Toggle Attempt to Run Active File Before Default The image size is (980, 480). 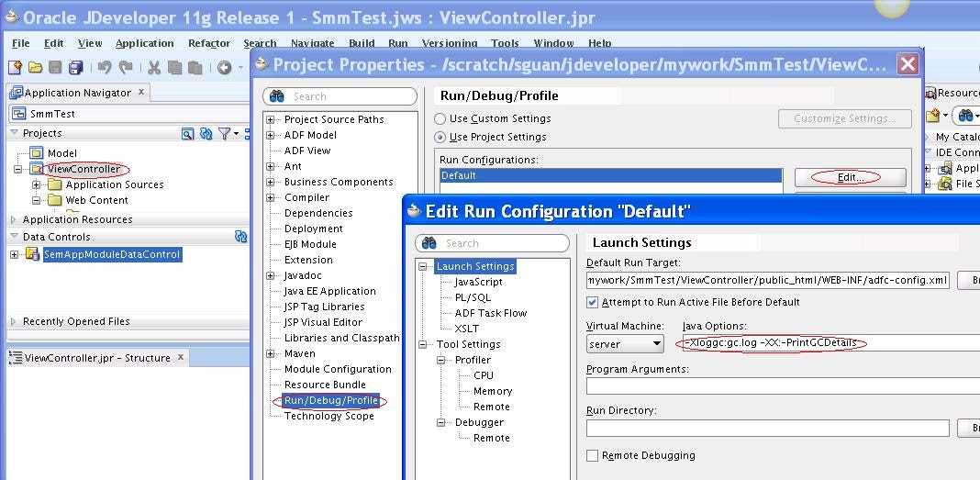pos(592,302)
